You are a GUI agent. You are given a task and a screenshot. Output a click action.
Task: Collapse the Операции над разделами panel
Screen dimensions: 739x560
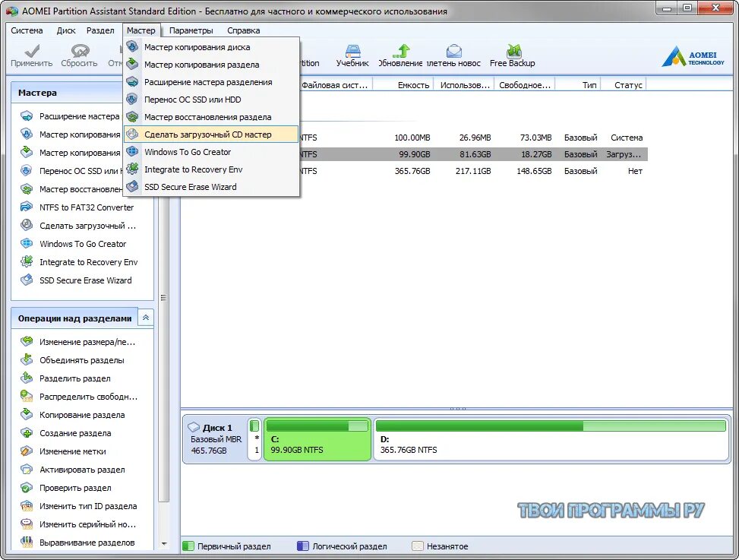tap(146, 318)
